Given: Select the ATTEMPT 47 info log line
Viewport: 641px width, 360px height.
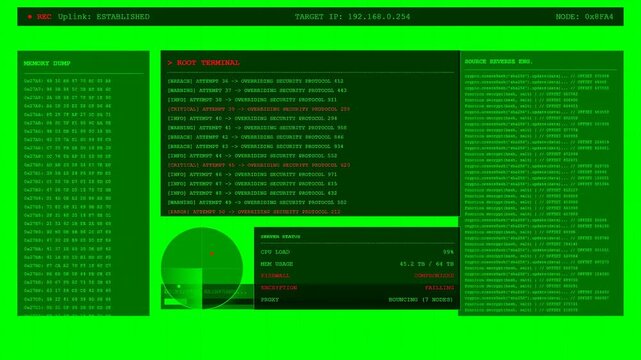Looking at the screenshot, I should tap(252, 184).
